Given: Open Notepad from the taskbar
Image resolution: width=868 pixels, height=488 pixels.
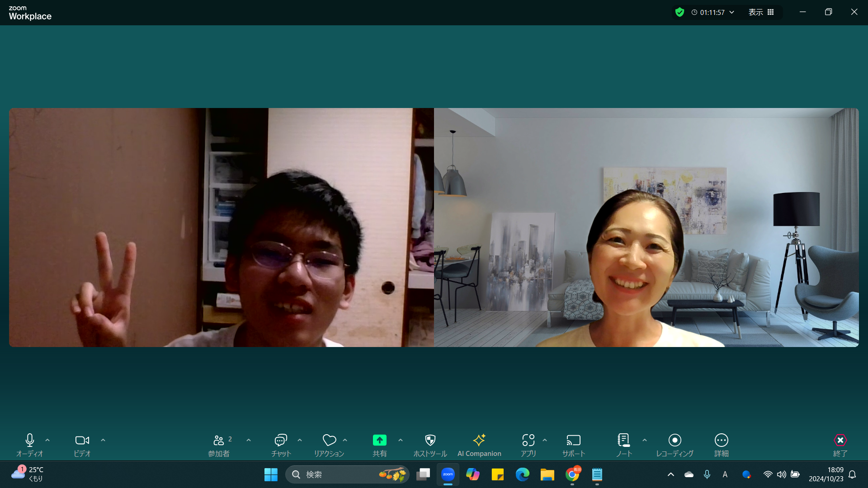Looking at the screenshot, I should pyautogui.click(x=597, y=474).
